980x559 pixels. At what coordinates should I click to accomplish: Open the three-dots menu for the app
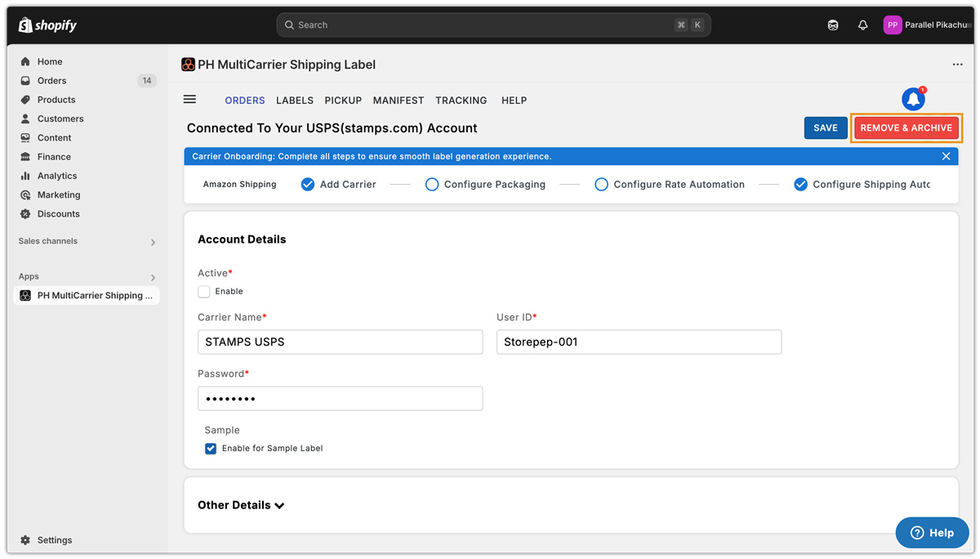coord(957,65)
